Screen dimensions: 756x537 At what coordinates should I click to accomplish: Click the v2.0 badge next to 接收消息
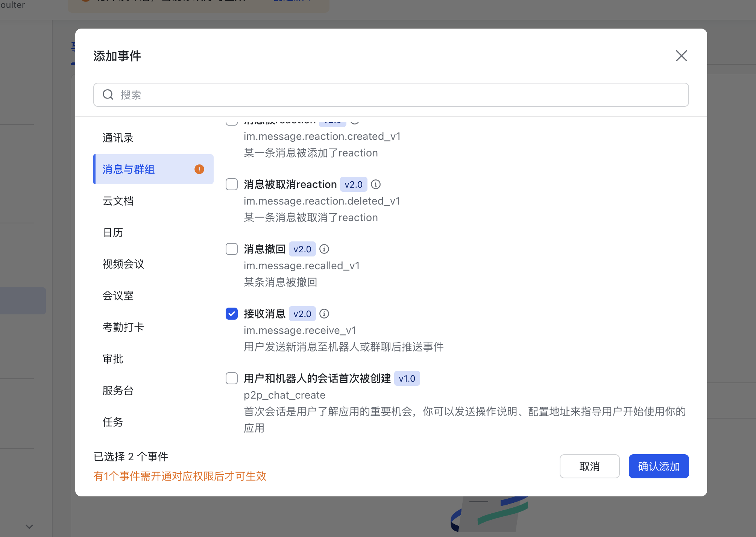(x=302, y=313)
